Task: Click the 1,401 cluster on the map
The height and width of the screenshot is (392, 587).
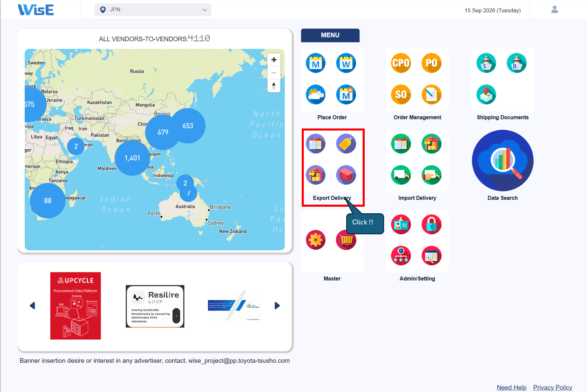Action: pos(132,158)
